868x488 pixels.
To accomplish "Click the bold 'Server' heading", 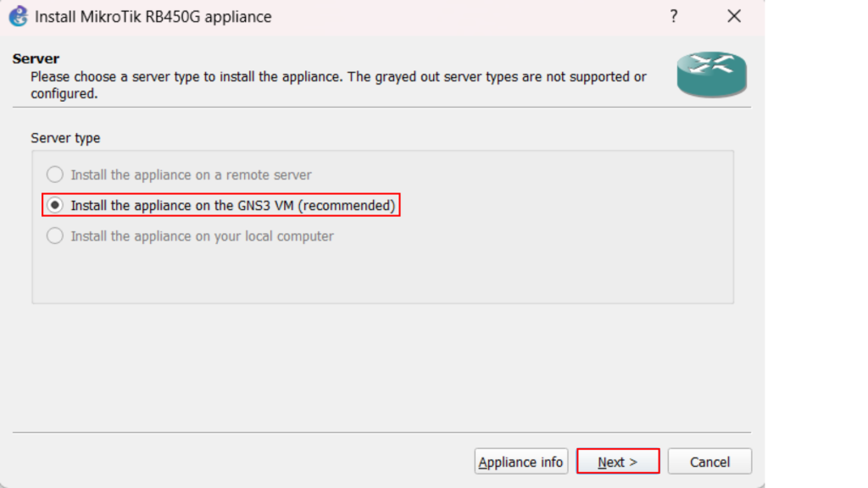I will (x=36, y=58).
